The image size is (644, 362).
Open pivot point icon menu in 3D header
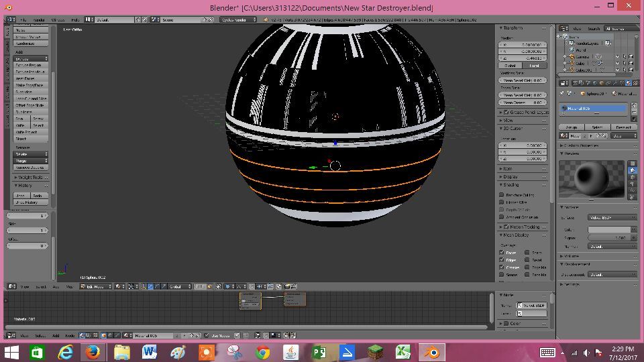(133, 286)
